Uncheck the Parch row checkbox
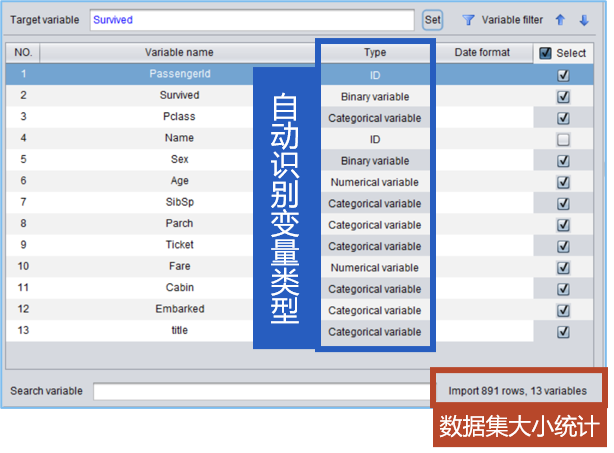Screen dimensions: 614x453 (x=563, y=225)
